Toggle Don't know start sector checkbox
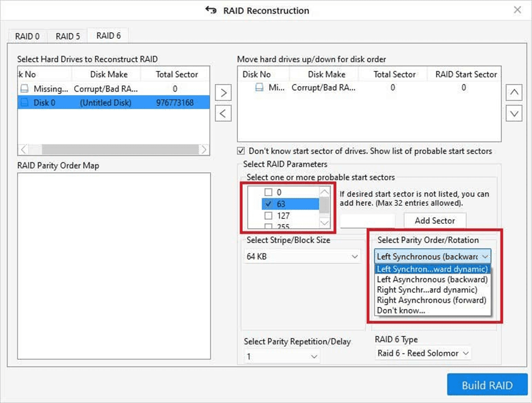The image size is (532, 403). tap(241, 151)
